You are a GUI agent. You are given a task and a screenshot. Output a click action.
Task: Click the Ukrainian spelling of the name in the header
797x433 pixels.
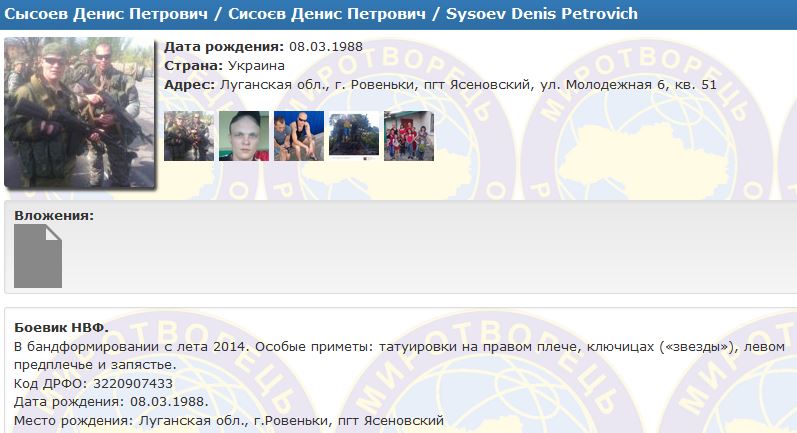327,14
